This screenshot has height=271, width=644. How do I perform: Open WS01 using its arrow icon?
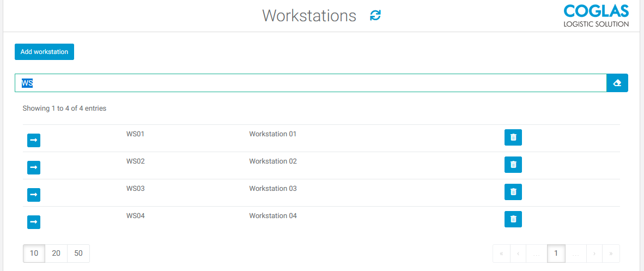pos(34,140)
